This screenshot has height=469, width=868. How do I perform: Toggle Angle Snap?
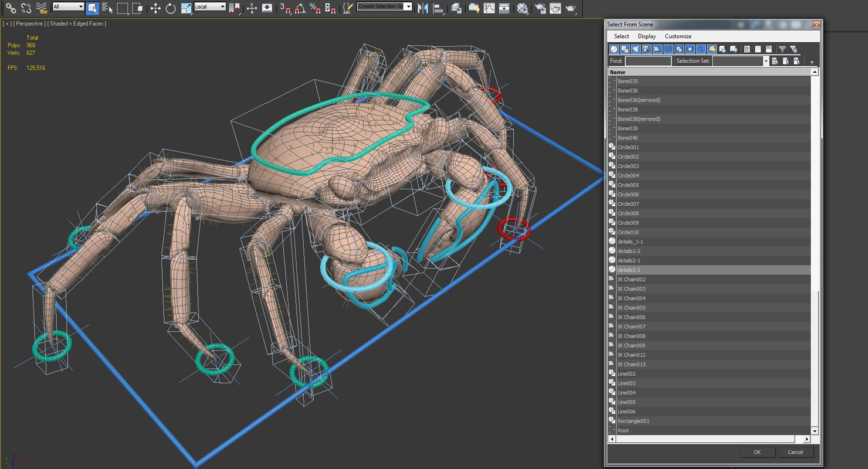pyautogui.click(x=300, y=8)
